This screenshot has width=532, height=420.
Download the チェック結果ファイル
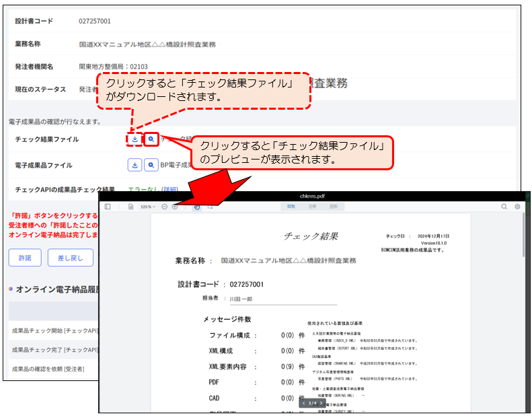135,139
